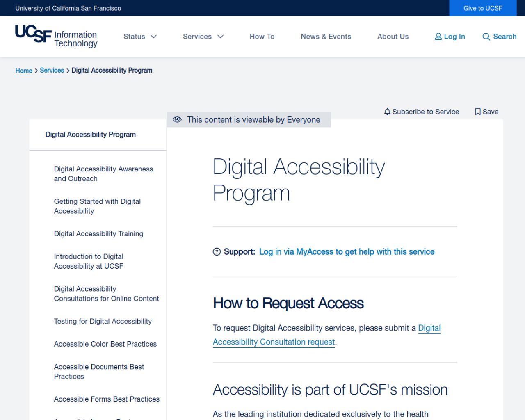Click the Save link text

point(490,112)
